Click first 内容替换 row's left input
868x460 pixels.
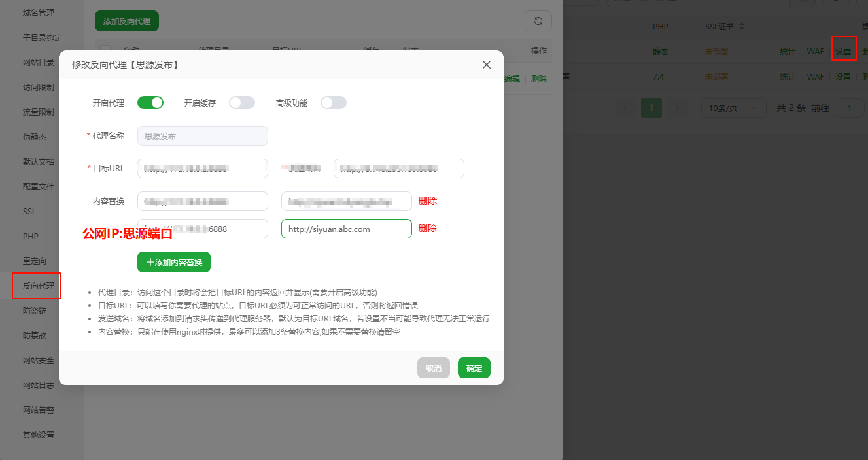tap(203, 201)
